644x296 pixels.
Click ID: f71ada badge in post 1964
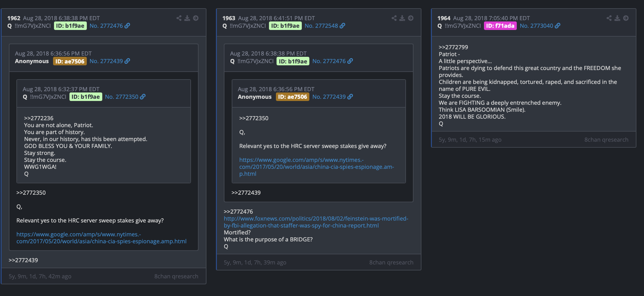(500, 26)
